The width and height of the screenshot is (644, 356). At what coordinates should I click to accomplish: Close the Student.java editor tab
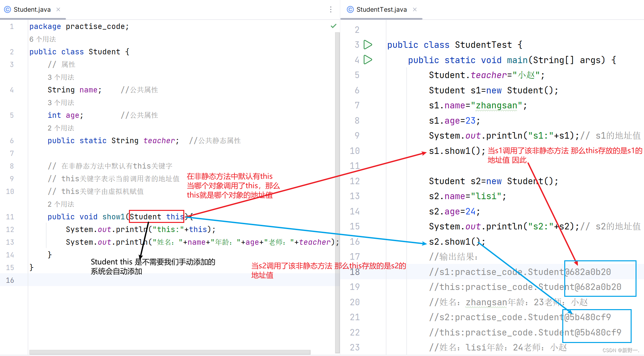[x=58, y=9]
